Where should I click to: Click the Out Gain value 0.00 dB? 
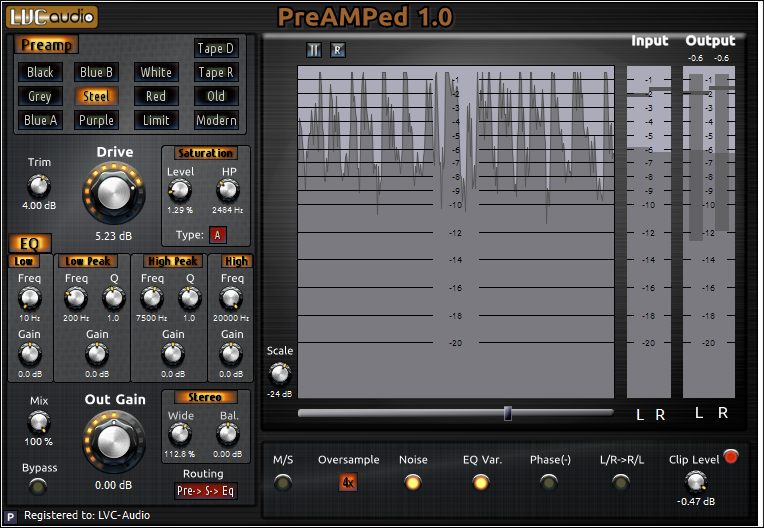[114, 485]
